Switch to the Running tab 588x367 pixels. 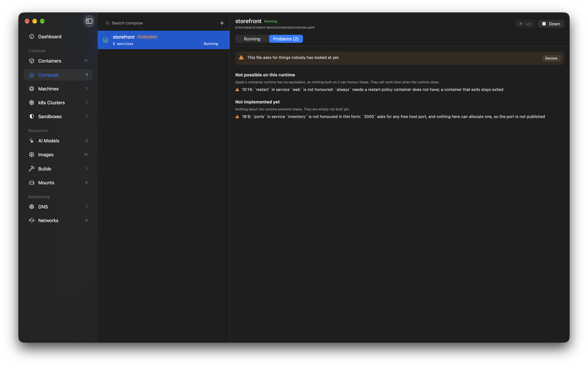point(252,39)
